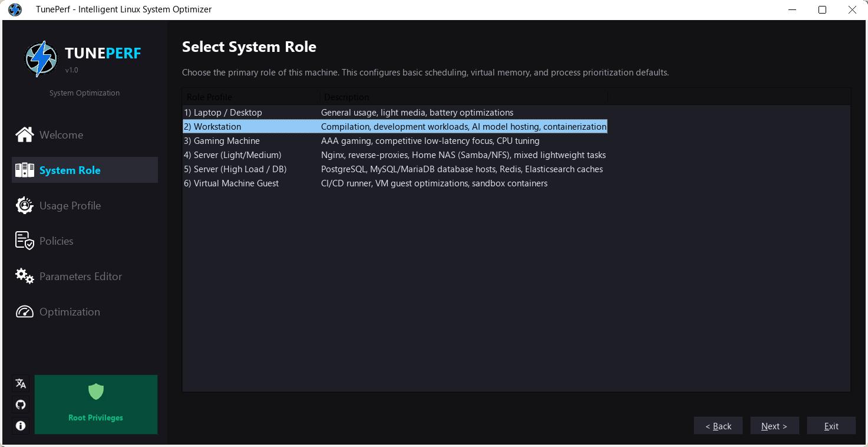Click the Nginx reverse-proxies description cell
This screenshot has height=447, width=868.
(463, 155)
